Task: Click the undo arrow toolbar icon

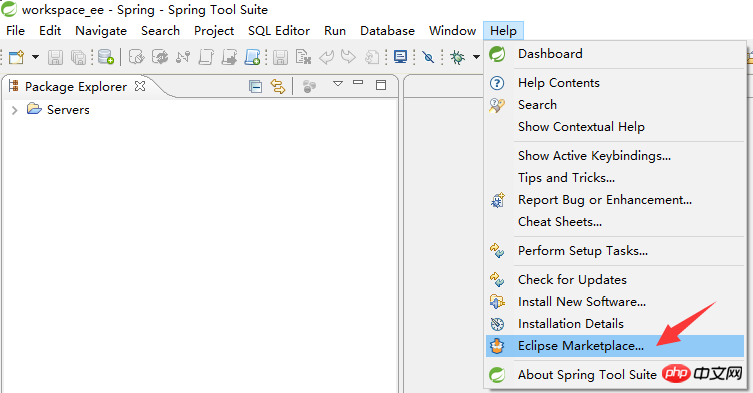Action: pyautogui.click(x=326, y=57)
